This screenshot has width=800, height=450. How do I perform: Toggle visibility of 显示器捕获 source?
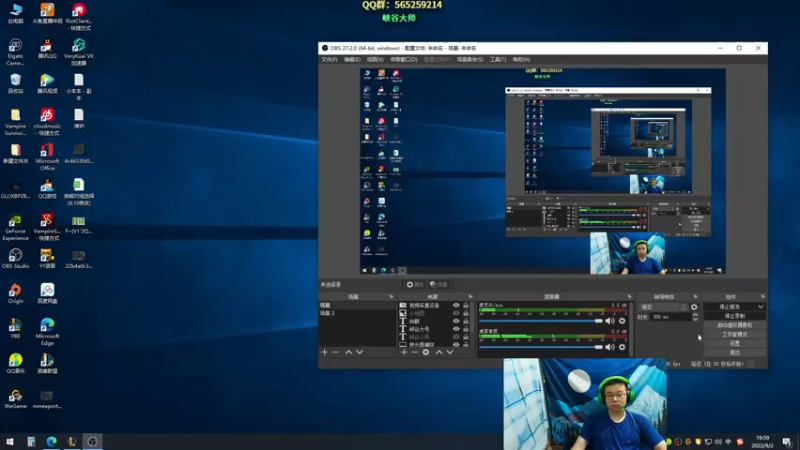pos(456,344)
